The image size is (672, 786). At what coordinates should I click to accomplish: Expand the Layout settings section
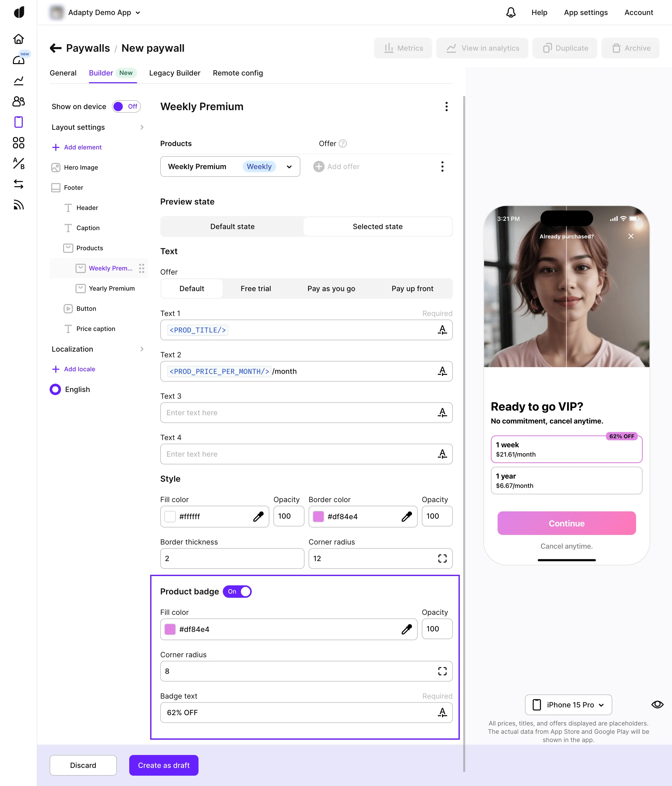[97, 127]
